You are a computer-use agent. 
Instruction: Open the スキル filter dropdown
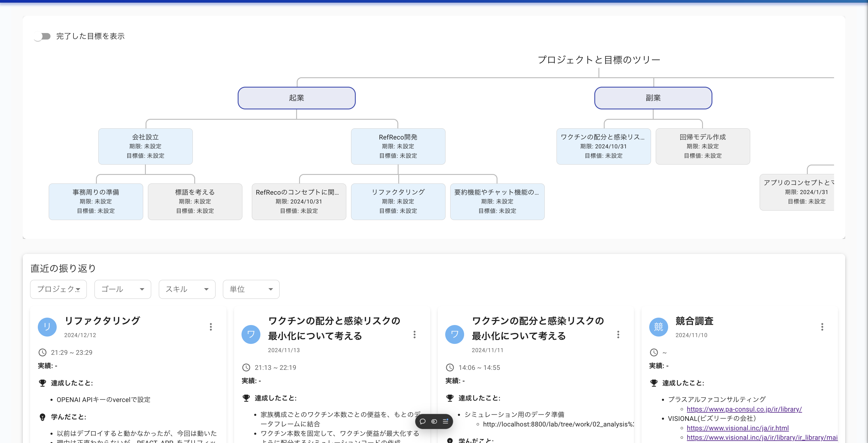[x=187, y=289]
